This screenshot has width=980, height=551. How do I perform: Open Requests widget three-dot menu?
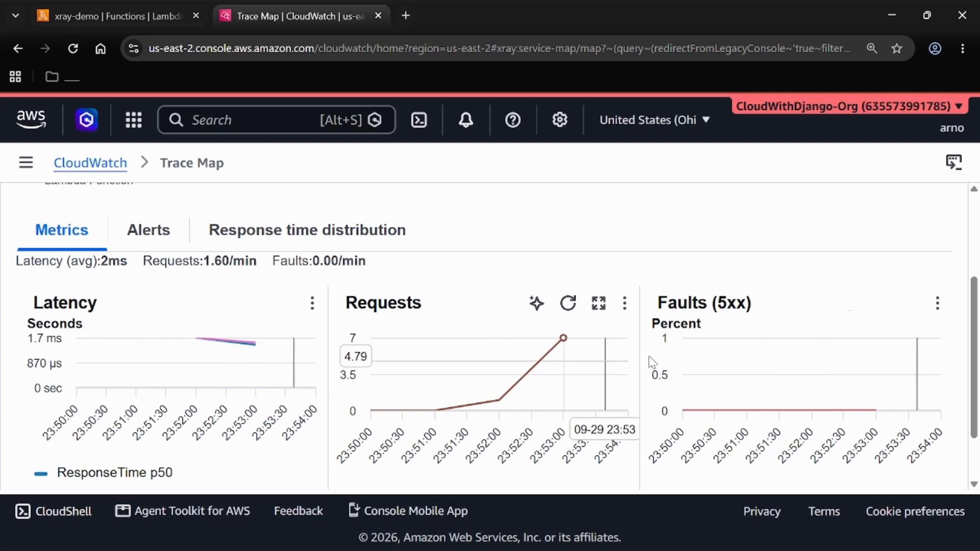pyautogui.click(x=625, y=303)
